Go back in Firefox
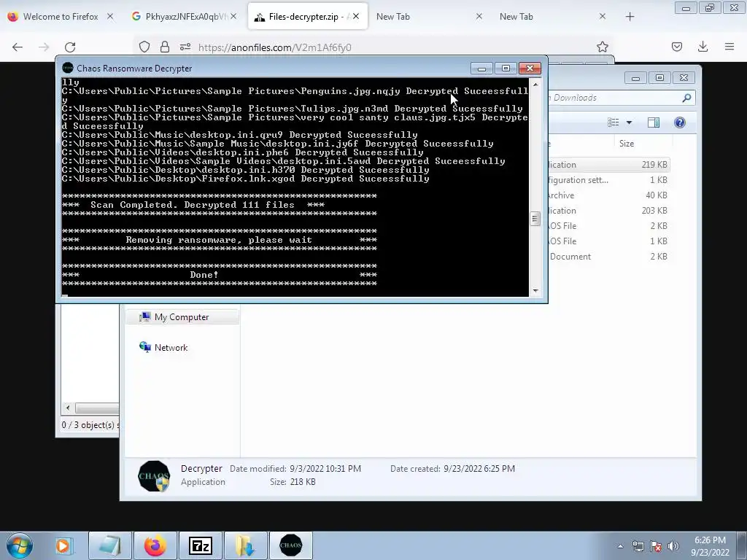Image resolution: width=747 pixels, height=560 pixels. 18,47
